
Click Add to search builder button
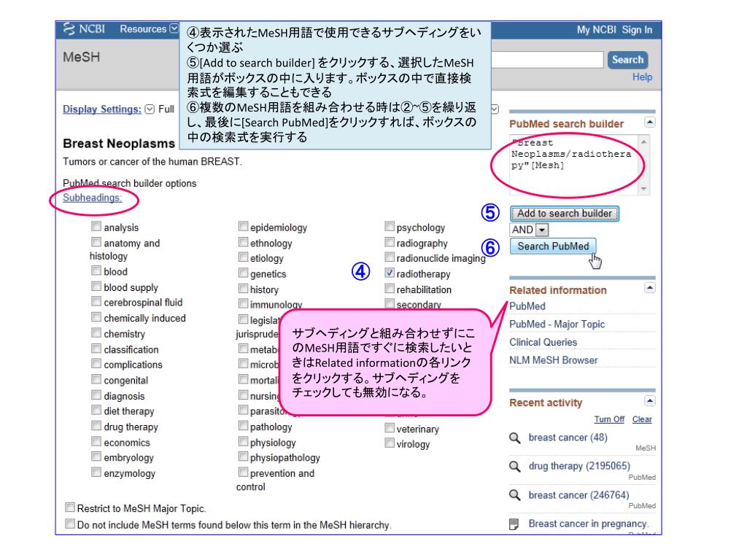tap(565, 214)
